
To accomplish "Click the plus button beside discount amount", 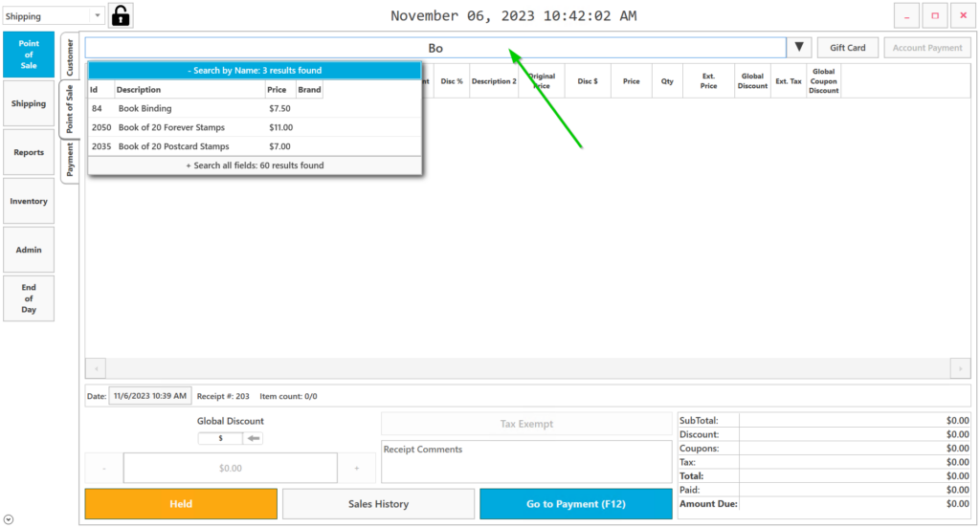I will [x=357, y=469].
